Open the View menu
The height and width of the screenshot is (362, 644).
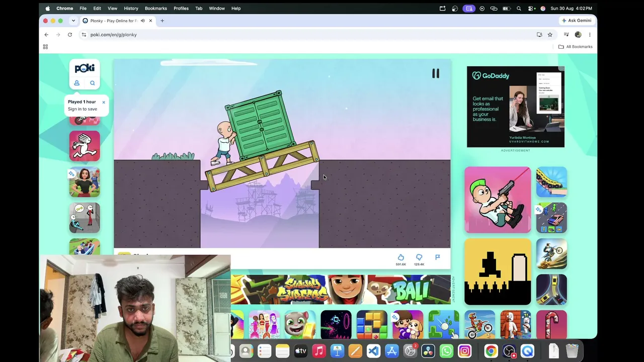(113, 8)
